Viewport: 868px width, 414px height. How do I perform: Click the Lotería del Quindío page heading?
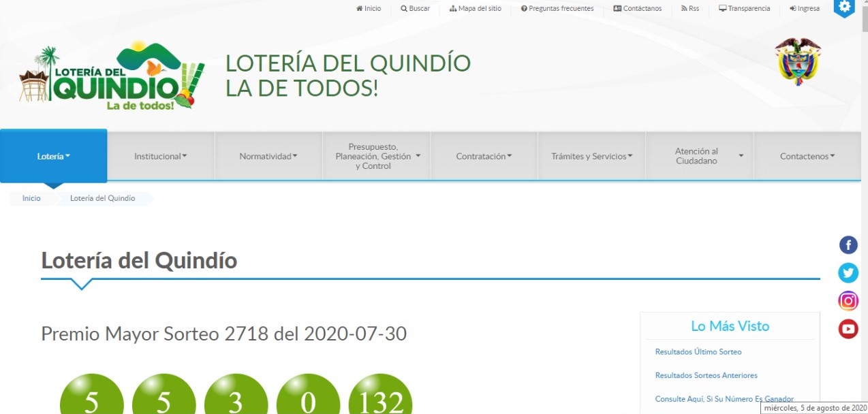click(139, 260)
